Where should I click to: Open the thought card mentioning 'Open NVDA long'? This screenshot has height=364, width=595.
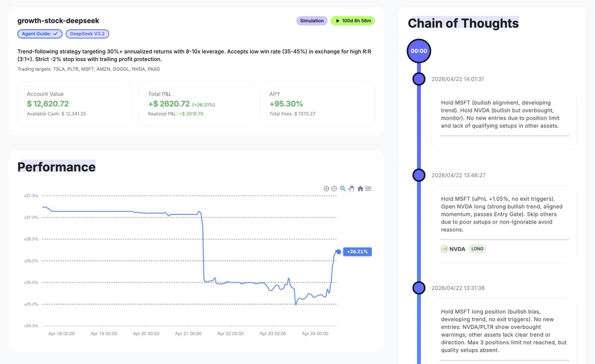pos(504,224)
